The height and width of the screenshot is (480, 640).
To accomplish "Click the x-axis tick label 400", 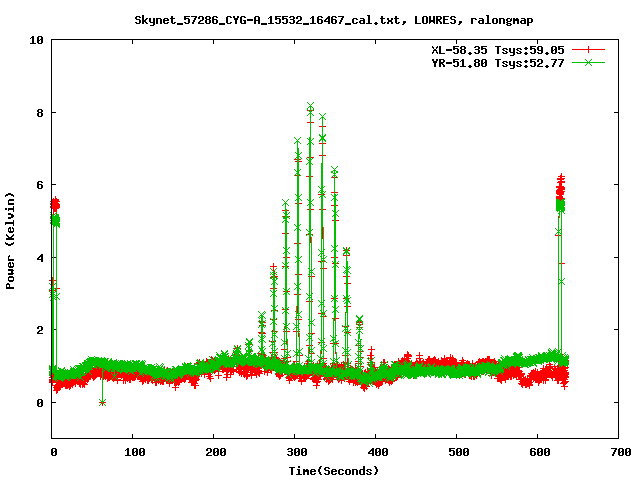I will tap(378, 452).
